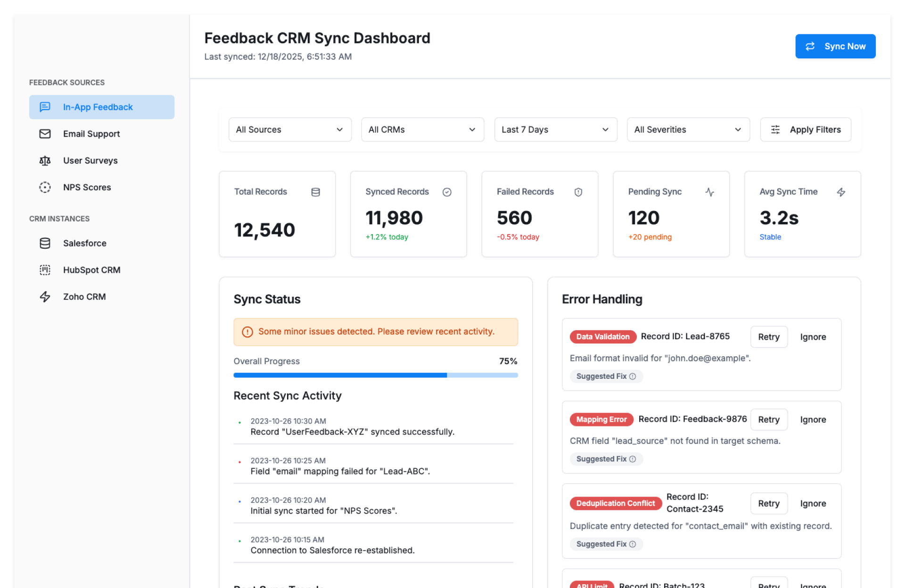Open the All Sources dropdown
Viewport: 905px width, 588px height.
click(x=290, y=130)
